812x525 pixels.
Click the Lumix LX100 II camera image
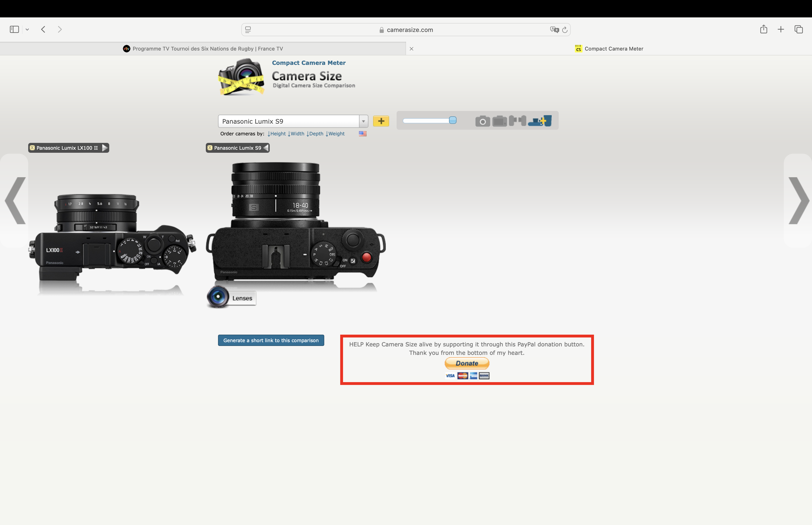pyautogui.click(x=112, y=238)
